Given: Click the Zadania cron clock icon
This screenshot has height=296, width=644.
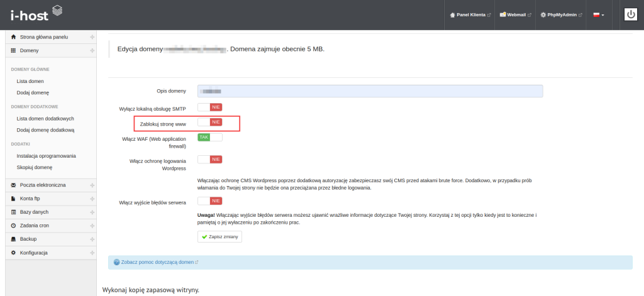Looking at the screenshot, I should tap(14, 226).
